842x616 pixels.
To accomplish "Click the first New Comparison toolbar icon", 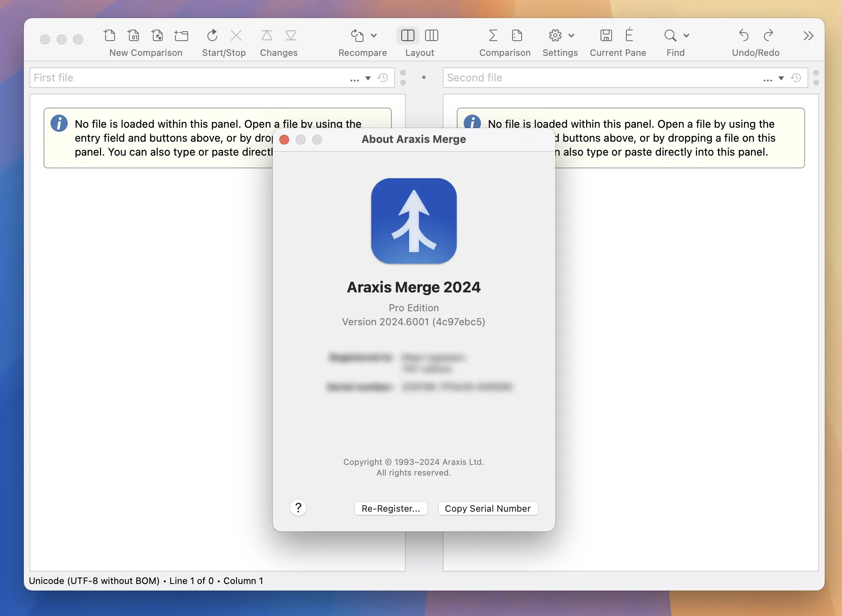I will point(109,35).
